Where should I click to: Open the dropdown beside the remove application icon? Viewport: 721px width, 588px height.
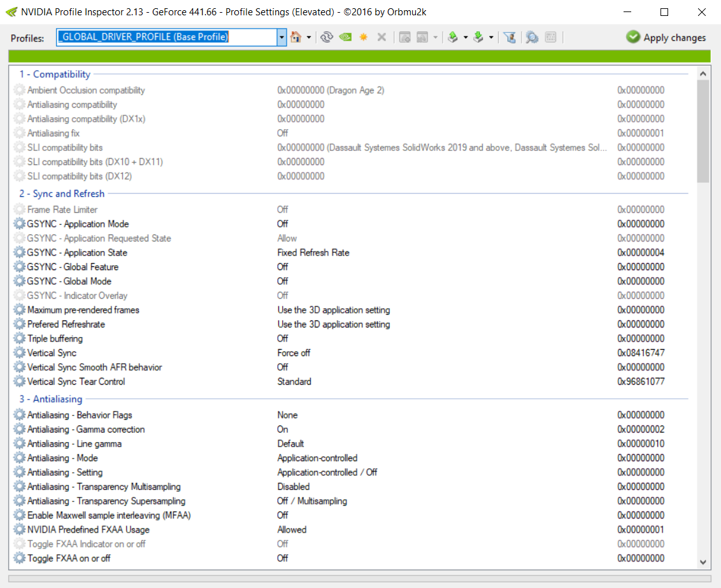(435, 38)
